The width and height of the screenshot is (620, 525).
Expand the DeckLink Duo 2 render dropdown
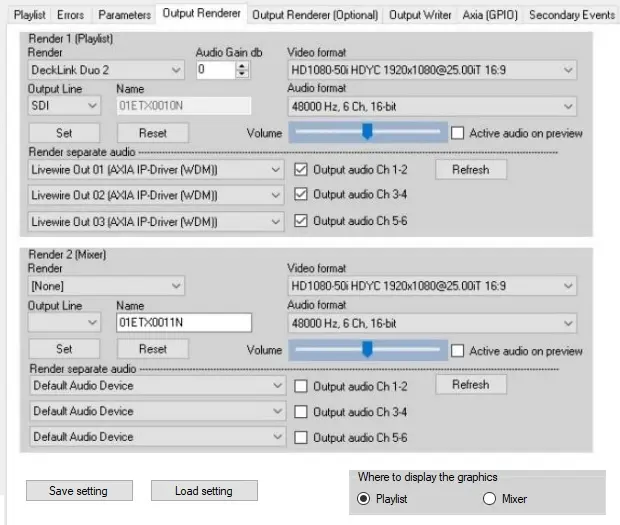(x=106, y=70)
